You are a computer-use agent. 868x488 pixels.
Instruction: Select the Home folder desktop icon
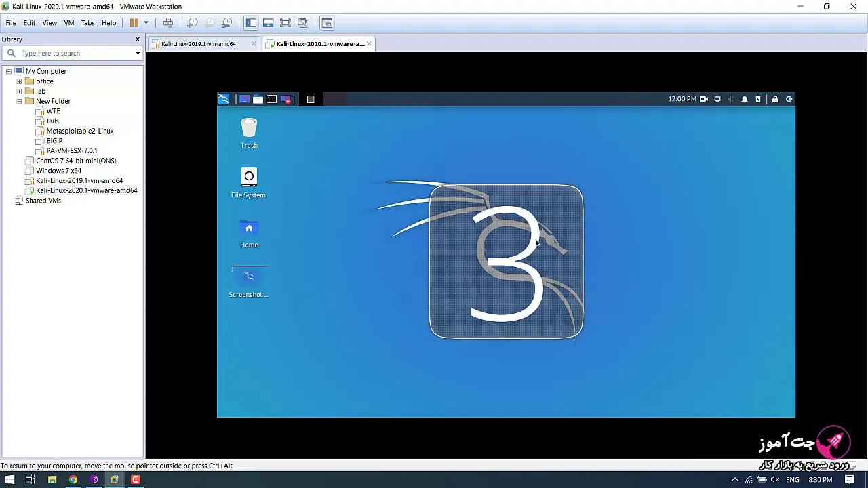(x=249, y=233)
